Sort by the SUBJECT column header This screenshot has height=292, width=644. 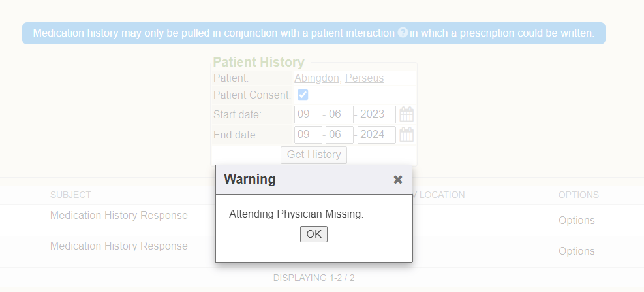[x=70, y=195]
